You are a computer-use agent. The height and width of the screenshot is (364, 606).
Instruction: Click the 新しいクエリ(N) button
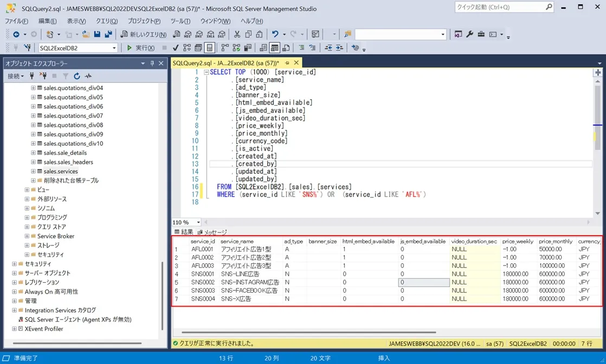144,34
